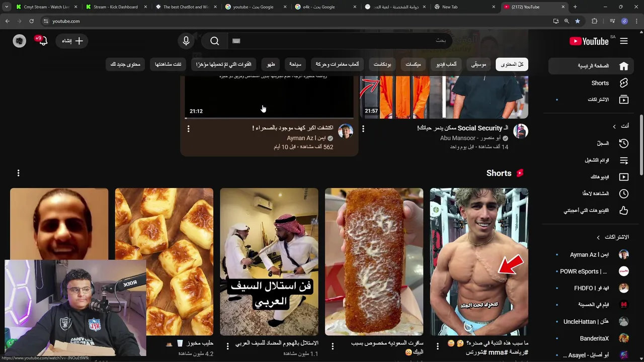This screenshot has width=644, height=362.
Task: Open options menu for Ayman Az cave video
Action: tap(188, 129)
